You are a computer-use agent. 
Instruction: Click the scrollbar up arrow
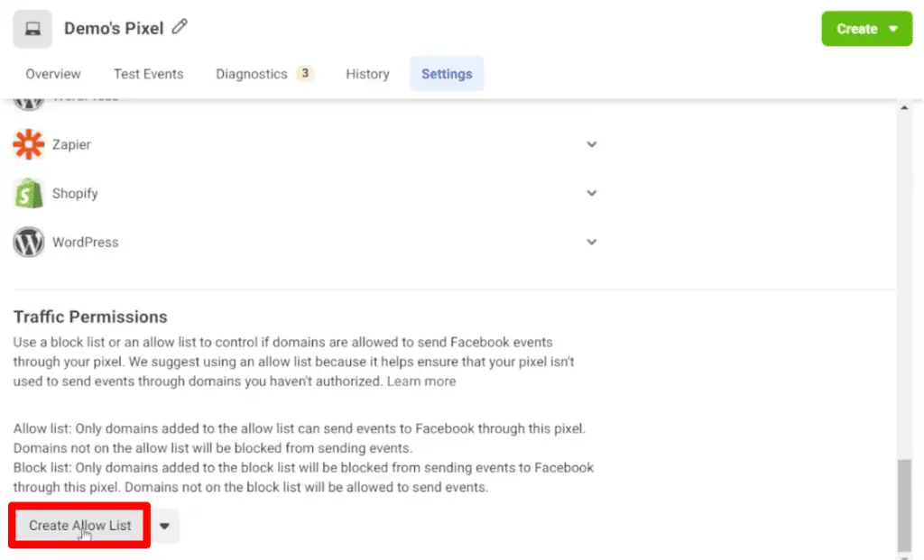click(x=905, y=108)
